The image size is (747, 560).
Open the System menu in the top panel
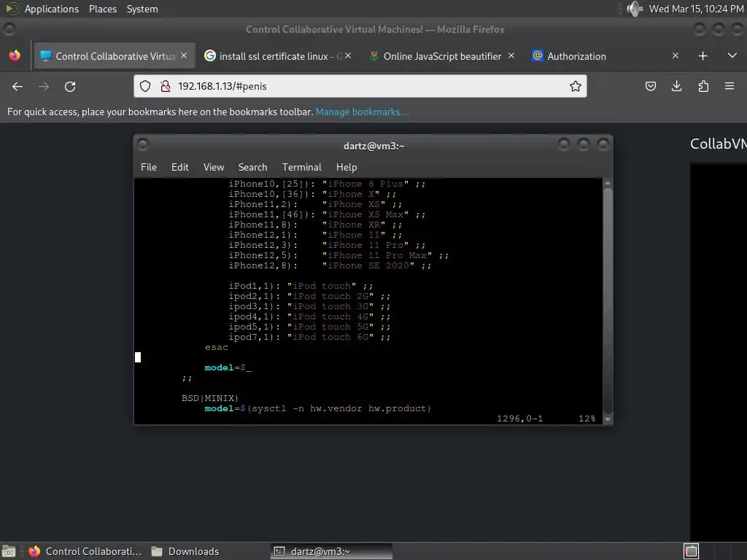click(x=142, y=9)
